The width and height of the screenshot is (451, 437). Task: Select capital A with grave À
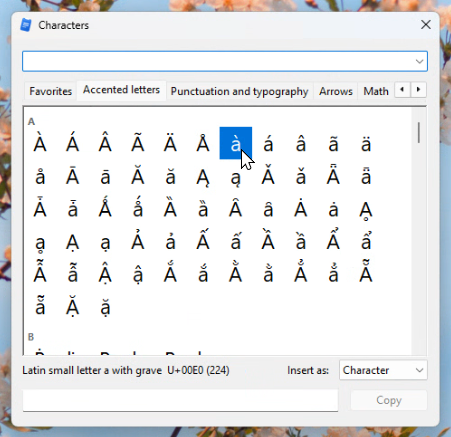click(x=40, y=143)
